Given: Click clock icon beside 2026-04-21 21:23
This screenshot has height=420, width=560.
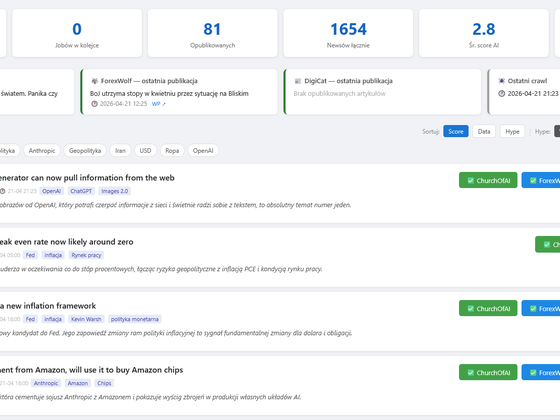Looking at the screenshot, I should (x=501, y=94).
